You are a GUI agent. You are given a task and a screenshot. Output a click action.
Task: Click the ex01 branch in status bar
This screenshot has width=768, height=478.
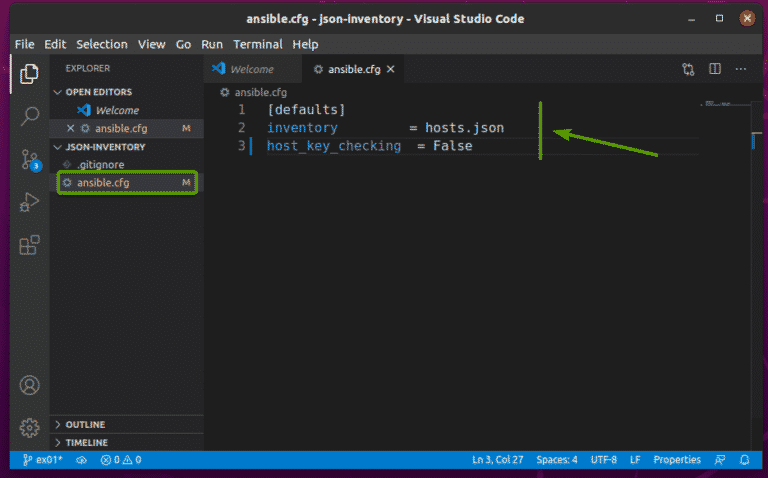[x=42, y=460]
